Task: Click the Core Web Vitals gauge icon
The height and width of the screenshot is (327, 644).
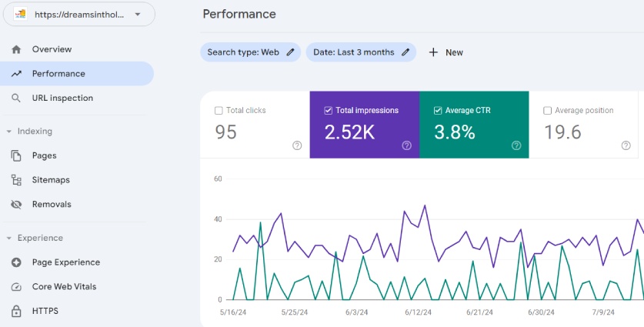Action: point(16,287)
